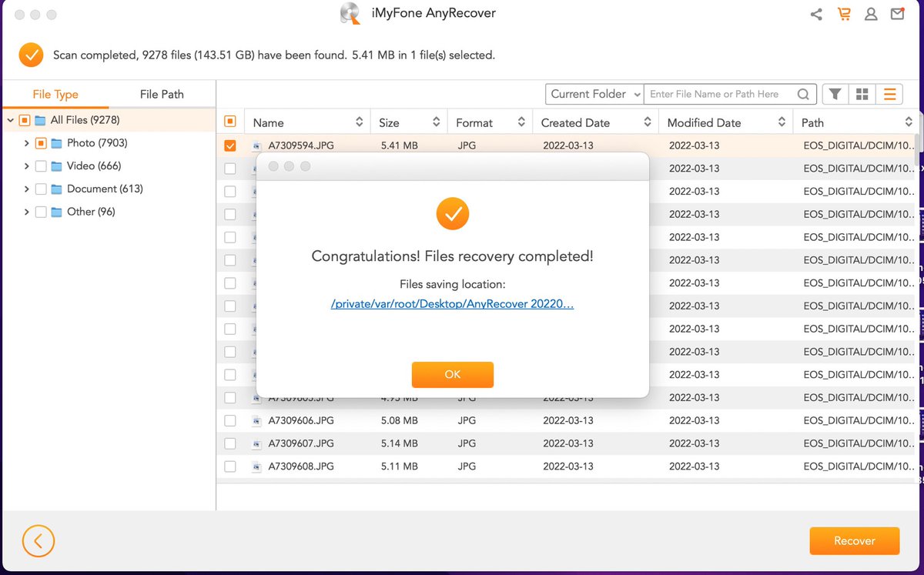
Task: Open the Current Folder dropdown
Action: click(x=594, y=94)
